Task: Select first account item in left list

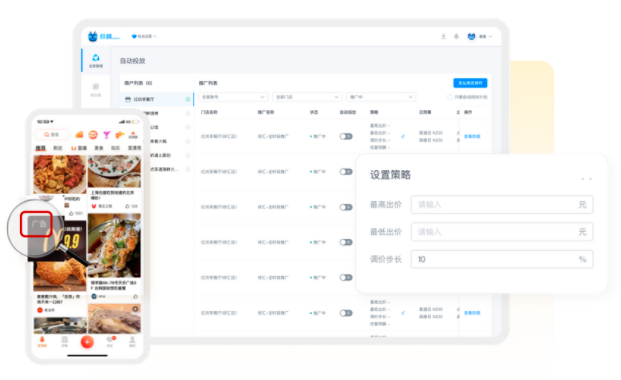Action: coord(157,99)
